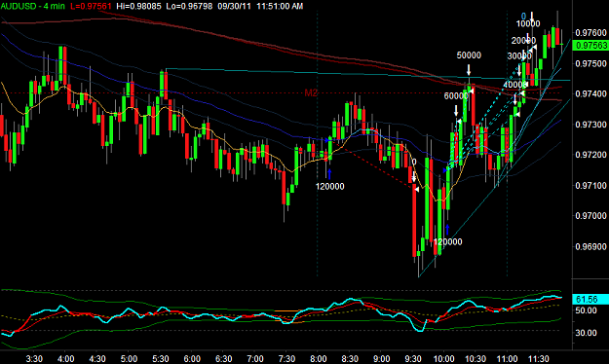
Task: Click the blue buy arrow above the 10:00 120000 label
Action: pyautogui.click(x=447, y=230)
